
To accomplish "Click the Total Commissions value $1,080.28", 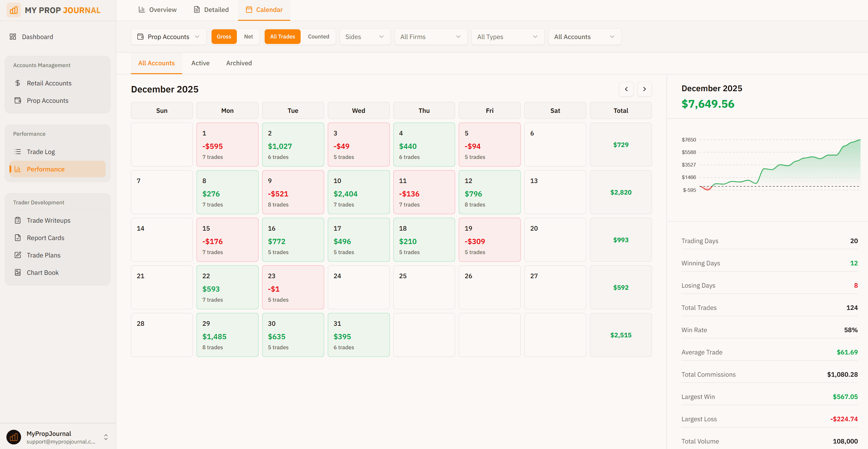I will pyautogui.click(x=842, y=375).
